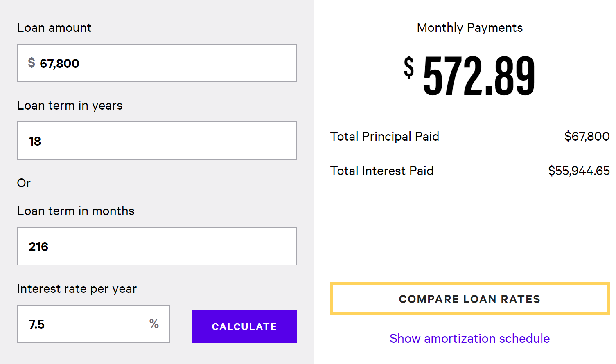The width and height of the screenshot is (616, 364).
Task: Select the Total Principal Paid label
Action: (x=384, y=136)
